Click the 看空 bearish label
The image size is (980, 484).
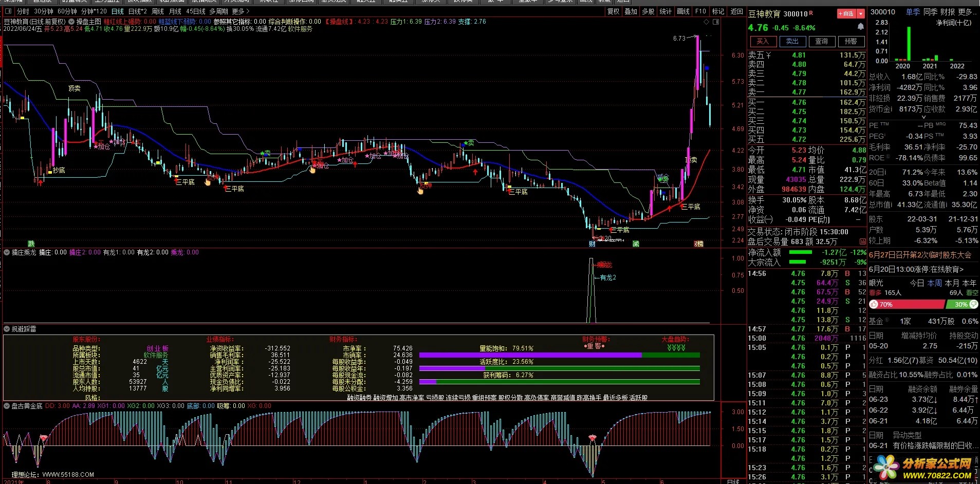[972, 292]
